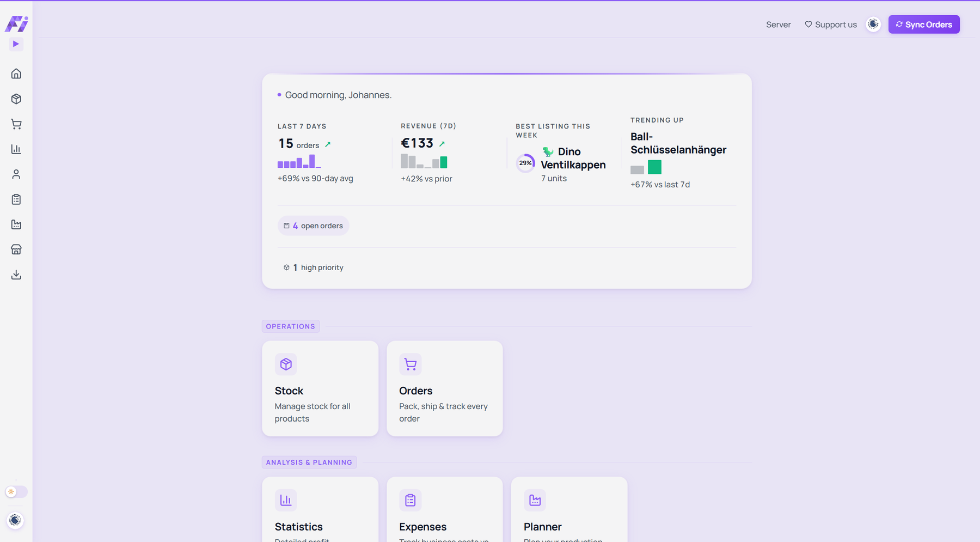Open the Planner card
The width and height of the screenshot is (980, 542).
click(569, 509)
